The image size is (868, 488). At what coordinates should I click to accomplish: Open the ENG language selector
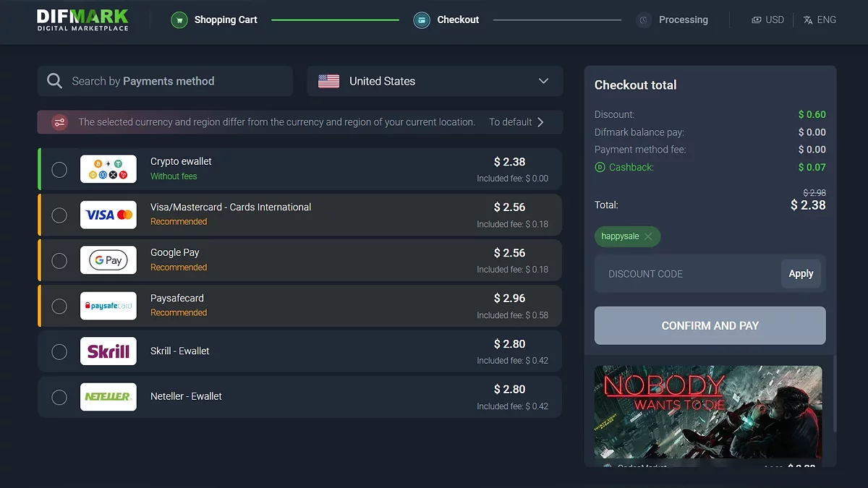tap(820, 20)
